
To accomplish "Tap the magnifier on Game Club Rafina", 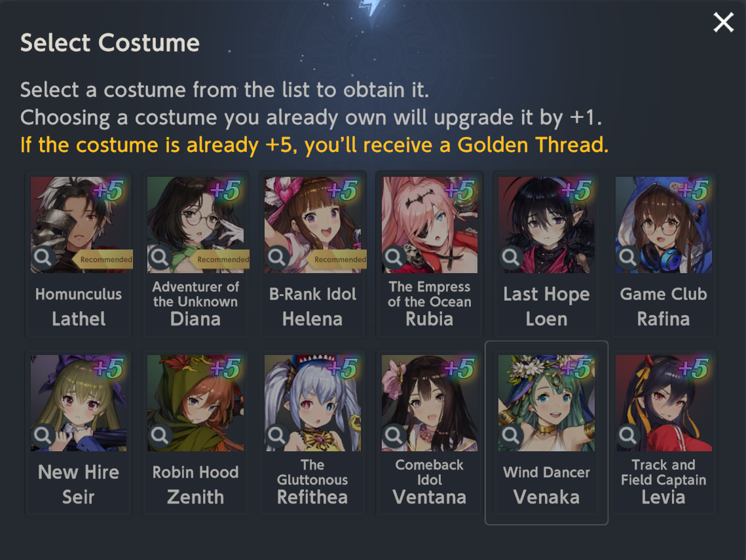I will point(627,257).
